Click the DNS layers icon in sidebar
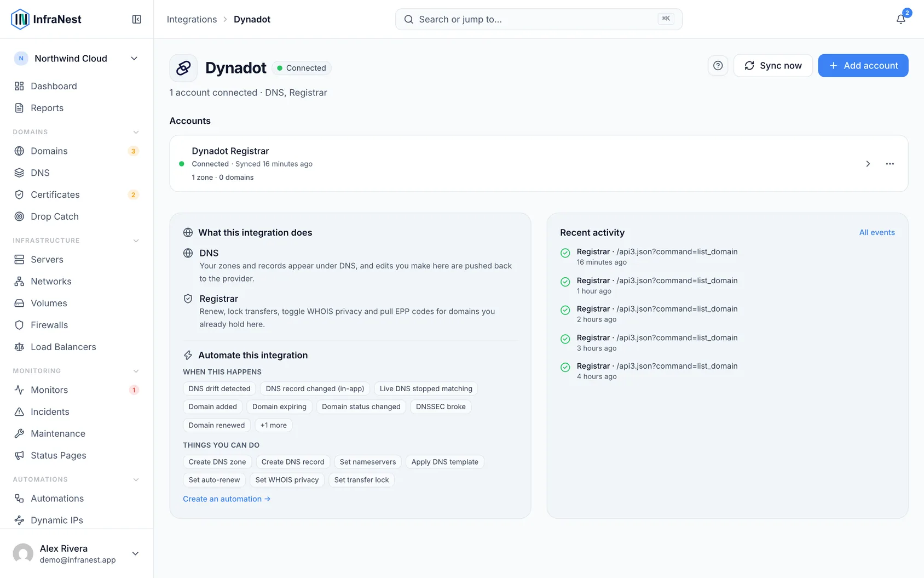 pos(19,173)
